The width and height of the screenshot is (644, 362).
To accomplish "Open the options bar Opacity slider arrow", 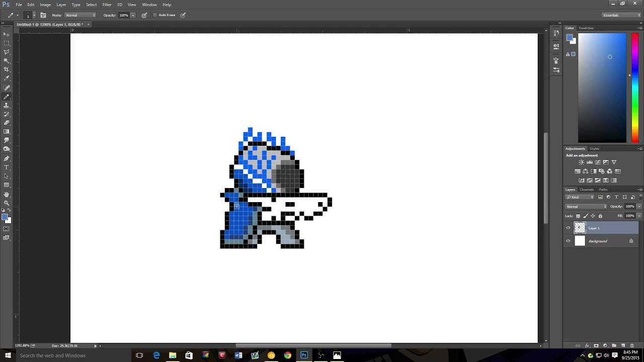I will pyautogui.click(x=133, y=15).
